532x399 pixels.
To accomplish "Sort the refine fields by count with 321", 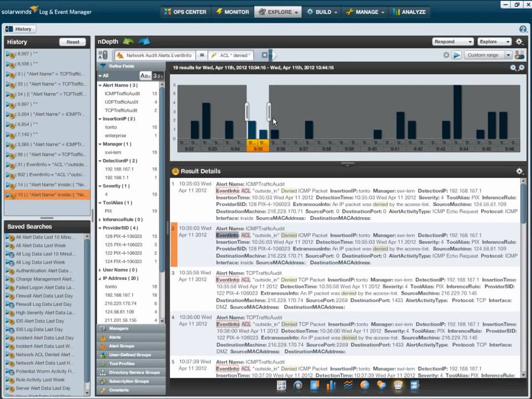I will 157,76.
